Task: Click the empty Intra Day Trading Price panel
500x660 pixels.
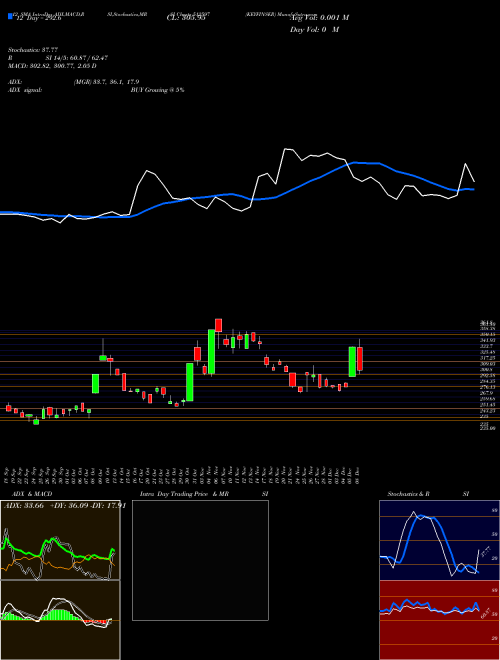Action: coord(200,560)
